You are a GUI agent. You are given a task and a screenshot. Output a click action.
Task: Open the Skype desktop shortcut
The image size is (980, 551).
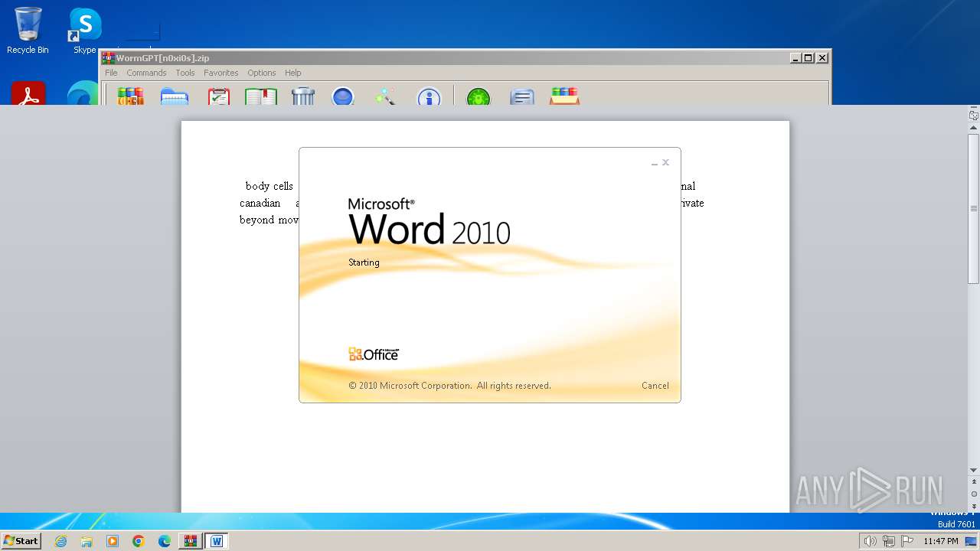84,31
